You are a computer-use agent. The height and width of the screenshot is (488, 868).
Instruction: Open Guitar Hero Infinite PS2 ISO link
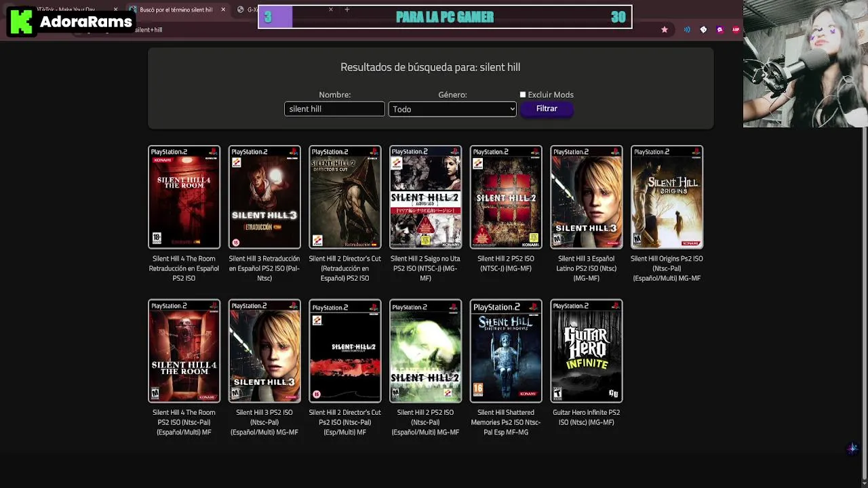click(x=586, y=418)
